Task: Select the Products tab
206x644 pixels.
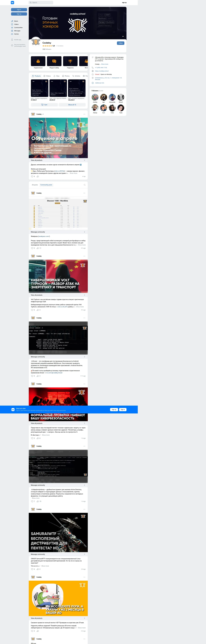Action: pyautogui.click(x=36, y=76)
